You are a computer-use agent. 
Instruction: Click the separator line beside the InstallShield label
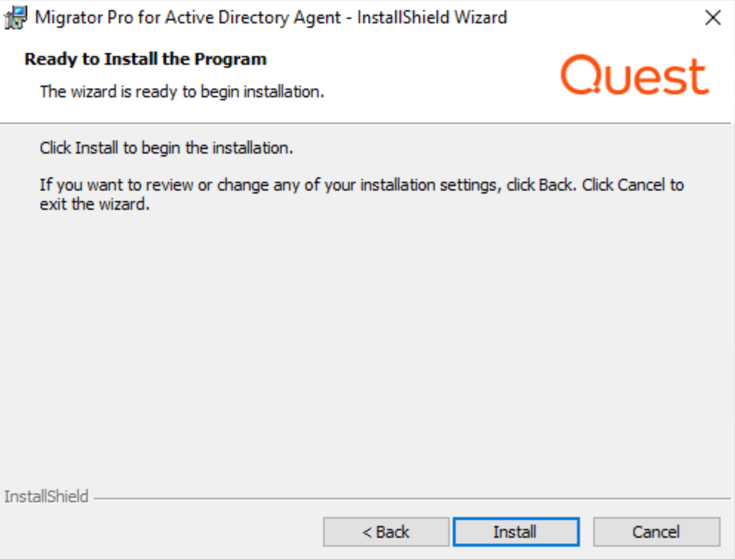[414, 498]
